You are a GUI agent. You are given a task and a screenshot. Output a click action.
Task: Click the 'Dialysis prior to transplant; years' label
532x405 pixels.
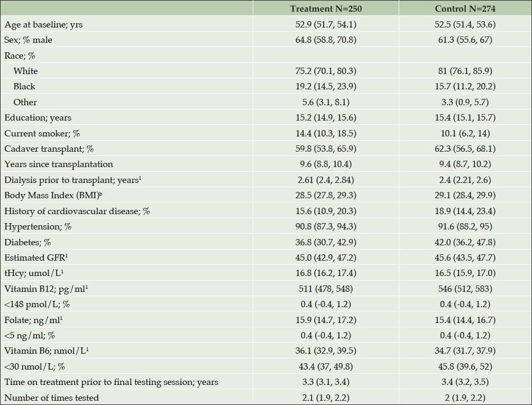(x=72, y=180)
